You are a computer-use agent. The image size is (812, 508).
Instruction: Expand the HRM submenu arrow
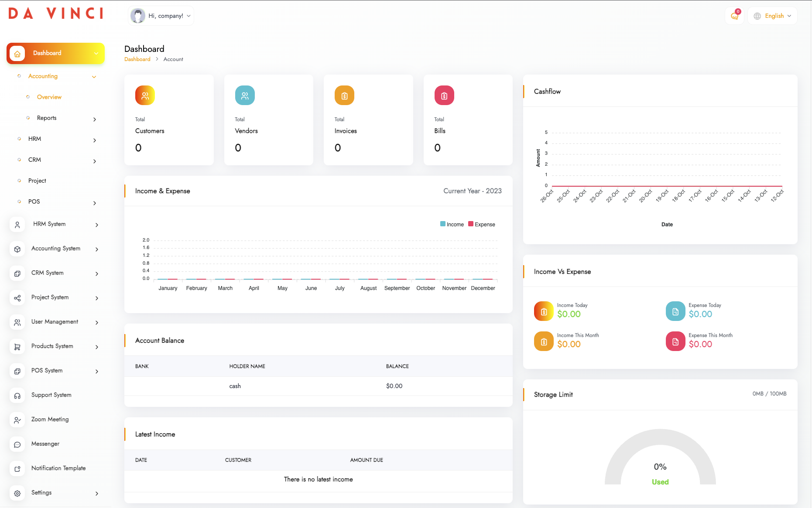point(95,140)
